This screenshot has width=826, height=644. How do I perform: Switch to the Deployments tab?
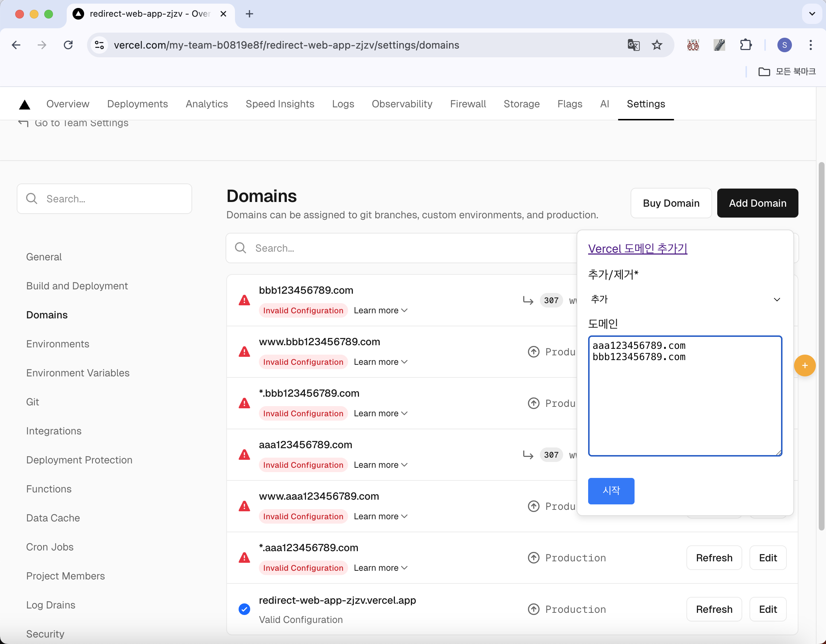(x=137, y=104)
